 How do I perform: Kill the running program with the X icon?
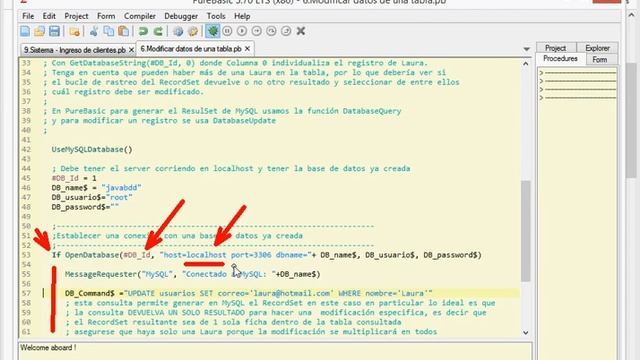point(301,31)
